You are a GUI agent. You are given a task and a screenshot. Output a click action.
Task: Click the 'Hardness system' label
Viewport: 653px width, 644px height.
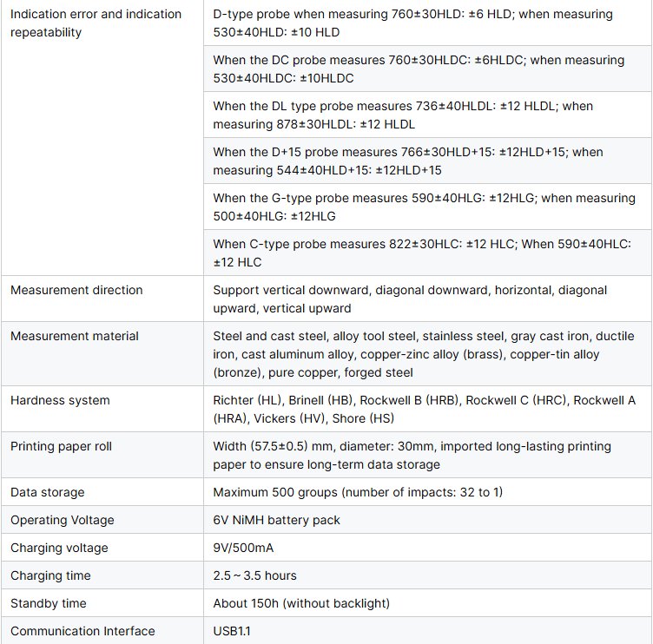60,400
